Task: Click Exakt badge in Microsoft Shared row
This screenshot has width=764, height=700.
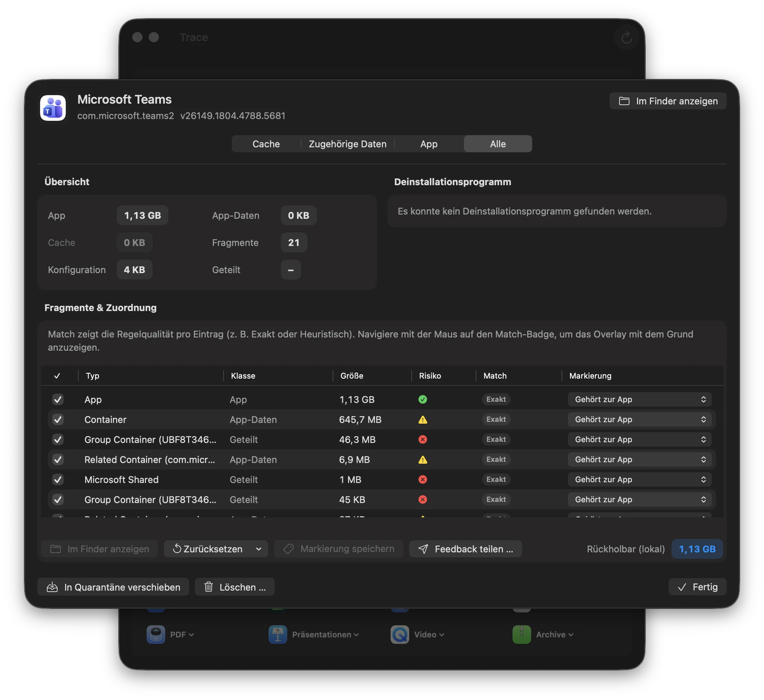Action: [496, 479]
